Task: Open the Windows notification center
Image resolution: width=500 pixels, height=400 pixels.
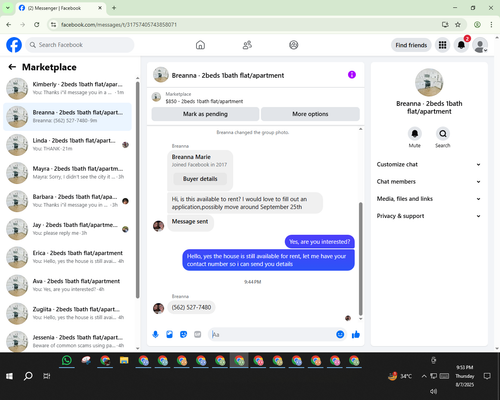Action: [487, 376]
